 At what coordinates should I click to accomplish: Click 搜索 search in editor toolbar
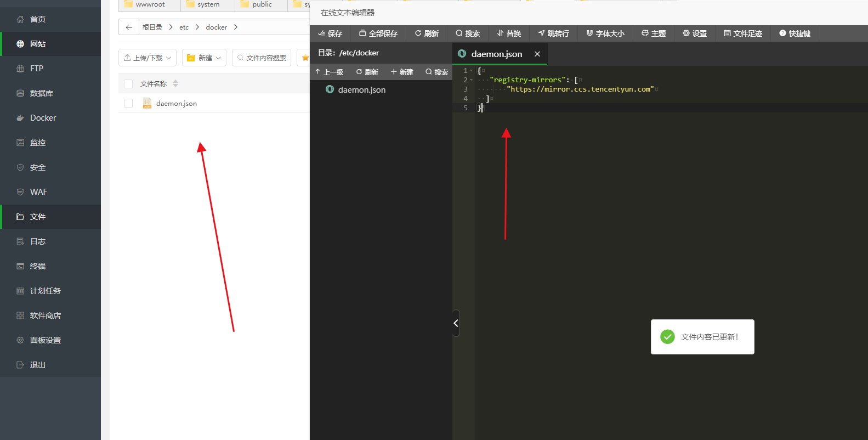coord(468,33)
